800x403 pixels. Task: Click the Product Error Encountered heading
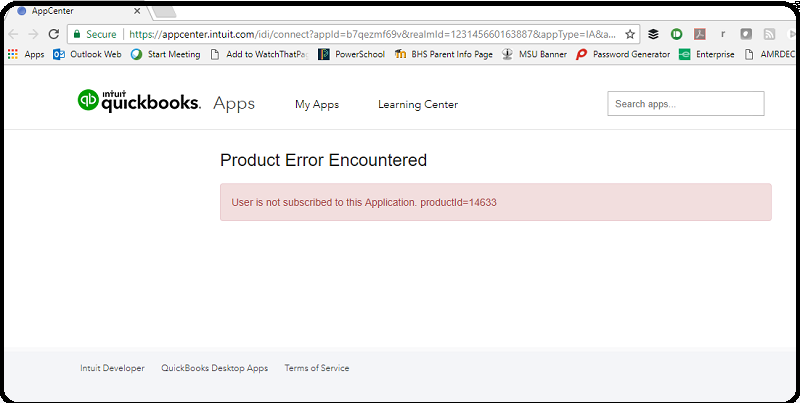323,160
